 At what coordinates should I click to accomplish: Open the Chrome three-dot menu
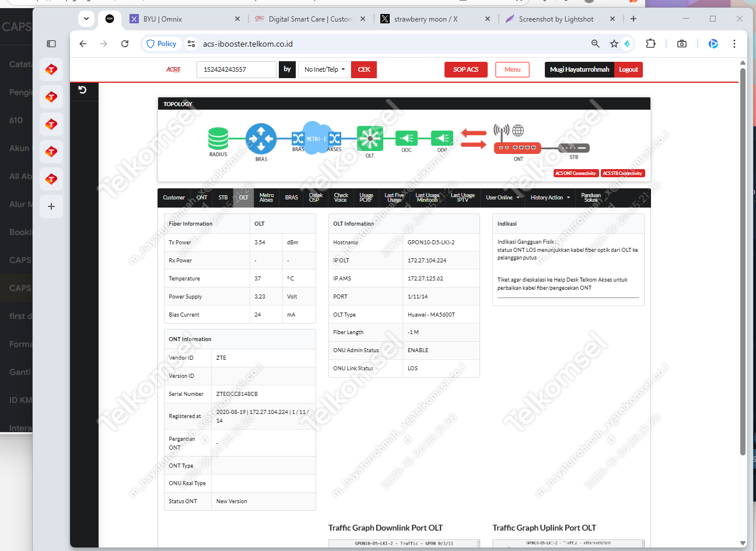(734, 44)
